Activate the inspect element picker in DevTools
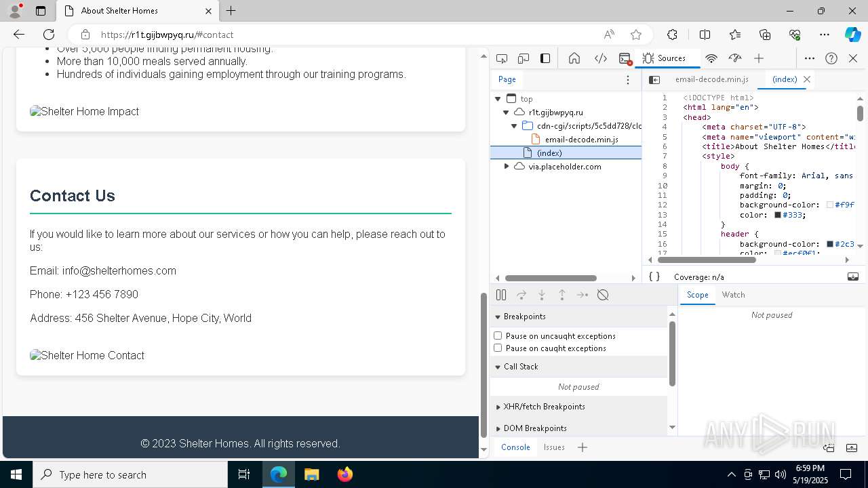Screen dimensions: 868x488 (502, 58)
